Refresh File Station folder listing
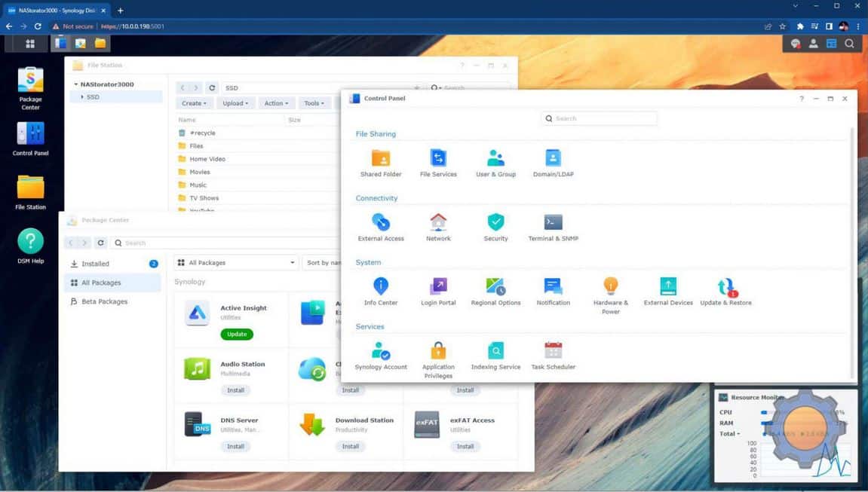Screen dimensions: 868x492 pyautogui.click(x=212, y=88)
